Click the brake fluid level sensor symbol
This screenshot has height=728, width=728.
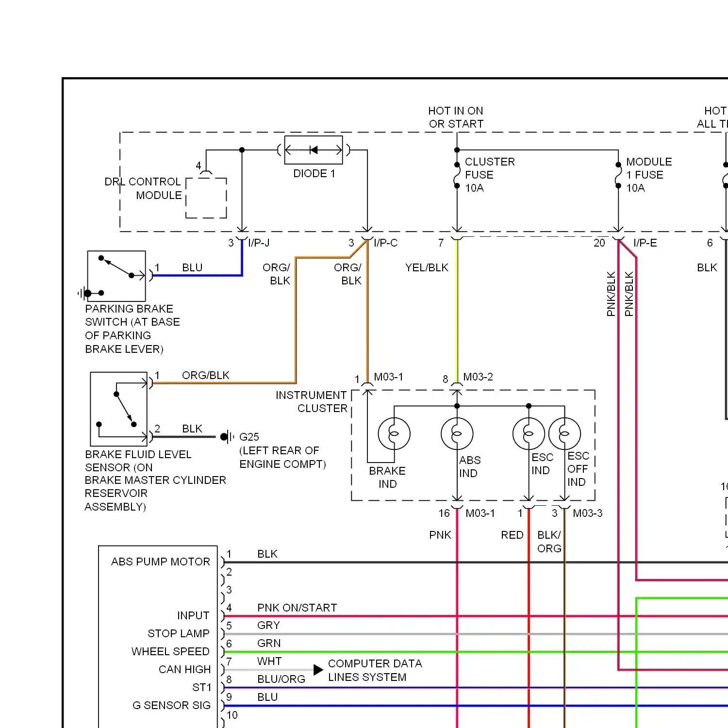click(x=119, y=409)
